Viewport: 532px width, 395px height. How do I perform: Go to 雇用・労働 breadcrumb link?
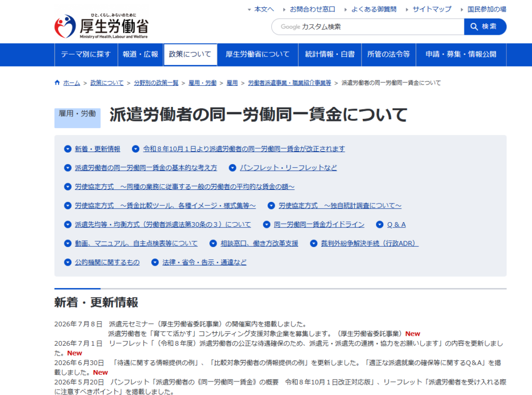(202, 83)
